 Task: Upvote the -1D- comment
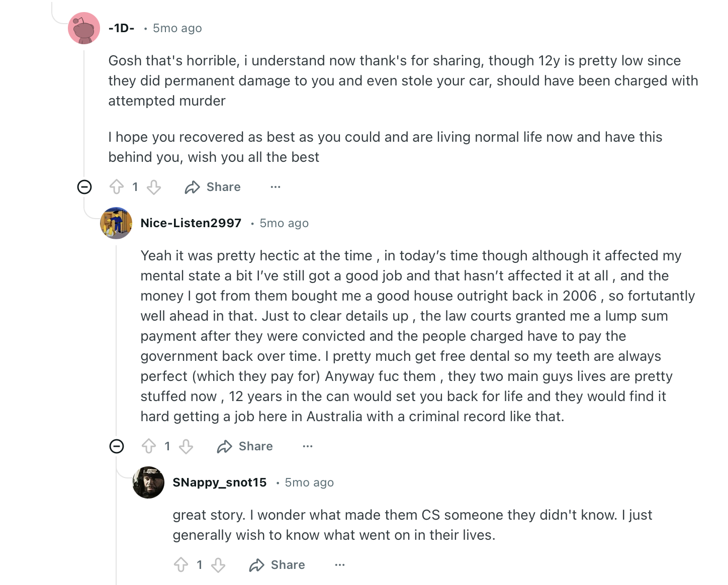point(117,187)
